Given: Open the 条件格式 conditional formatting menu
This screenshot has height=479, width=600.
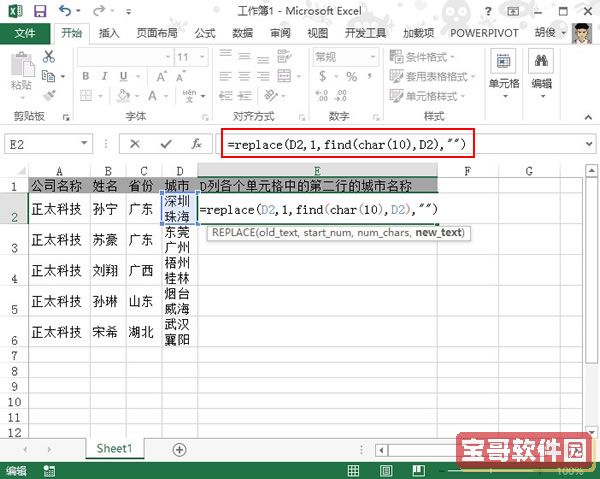Looking at the screenshot, I should tap(422, 57).
